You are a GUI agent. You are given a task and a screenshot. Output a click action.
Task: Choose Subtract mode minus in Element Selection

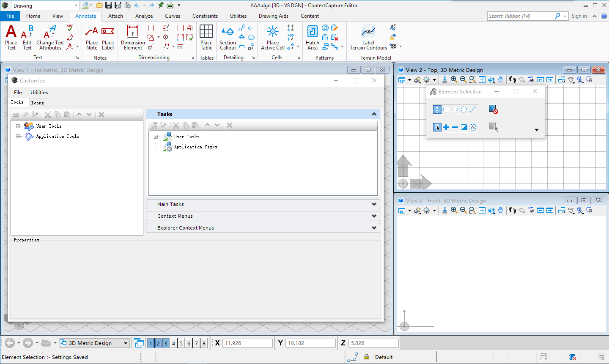pos(455,127)
